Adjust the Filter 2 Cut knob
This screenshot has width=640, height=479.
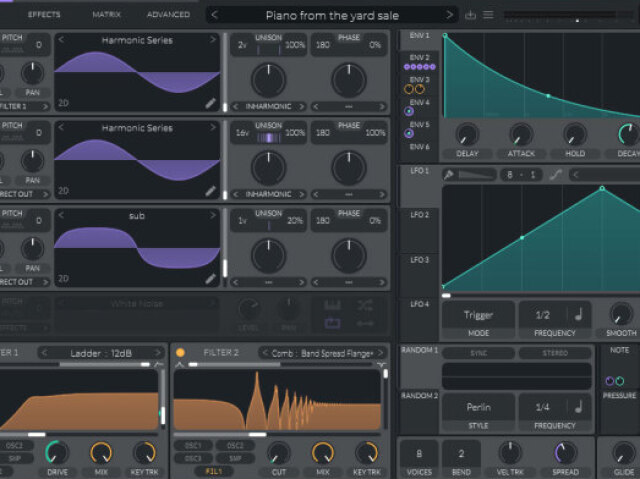[279, 452]
